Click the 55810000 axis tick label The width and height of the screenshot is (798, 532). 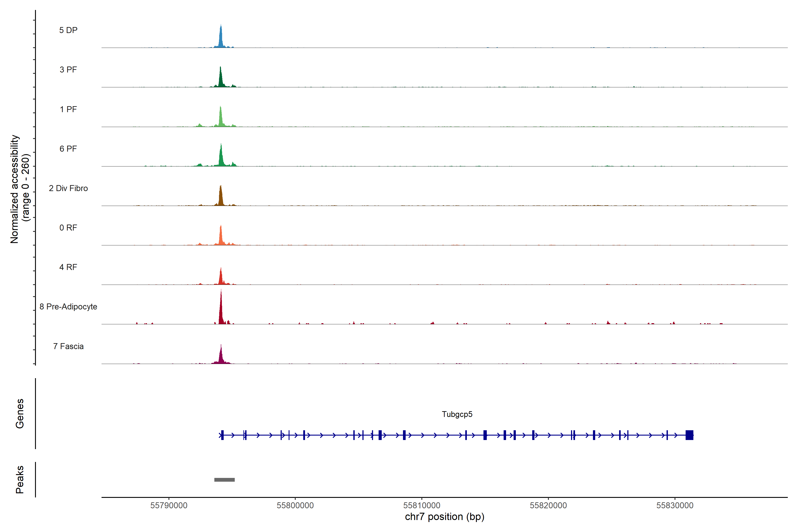tap(421, 505)
